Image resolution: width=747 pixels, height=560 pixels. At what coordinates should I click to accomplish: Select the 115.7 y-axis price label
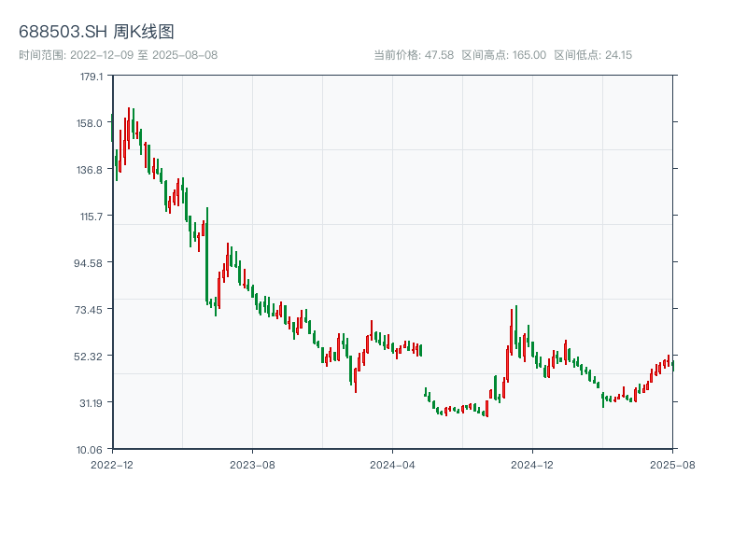pyautogui.click(x=91, y=217)
